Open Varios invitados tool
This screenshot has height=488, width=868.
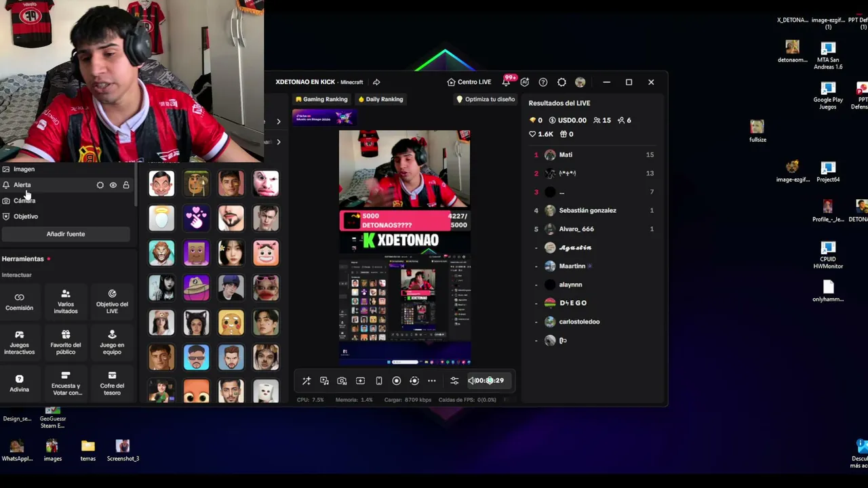(x=66, y=302)
